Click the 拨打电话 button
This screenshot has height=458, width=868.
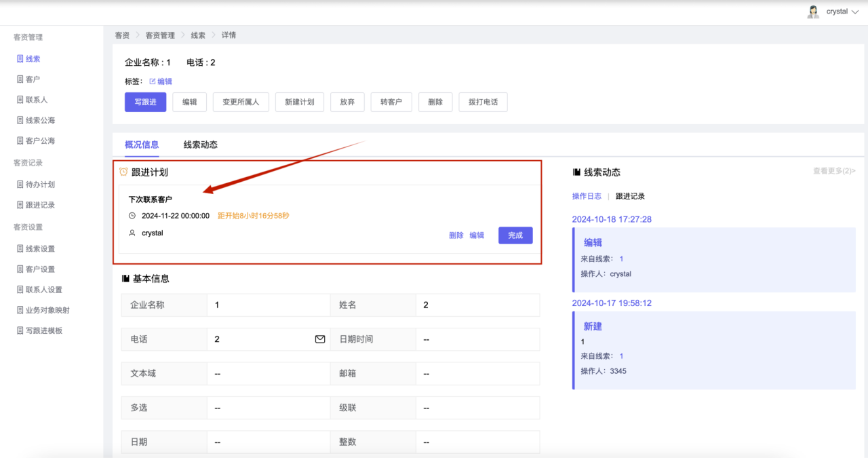pyautogui.click(x=483, y=102)
